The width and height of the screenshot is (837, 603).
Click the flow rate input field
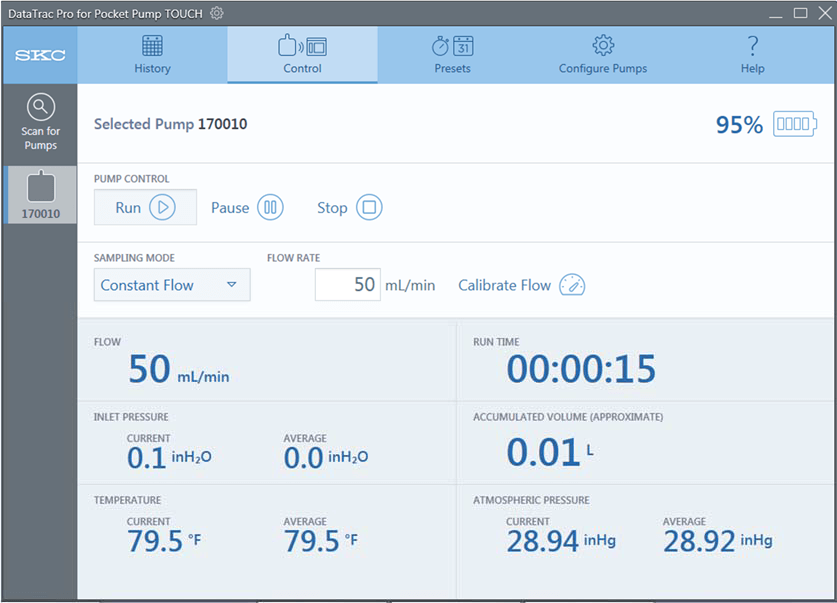point(348,284)
